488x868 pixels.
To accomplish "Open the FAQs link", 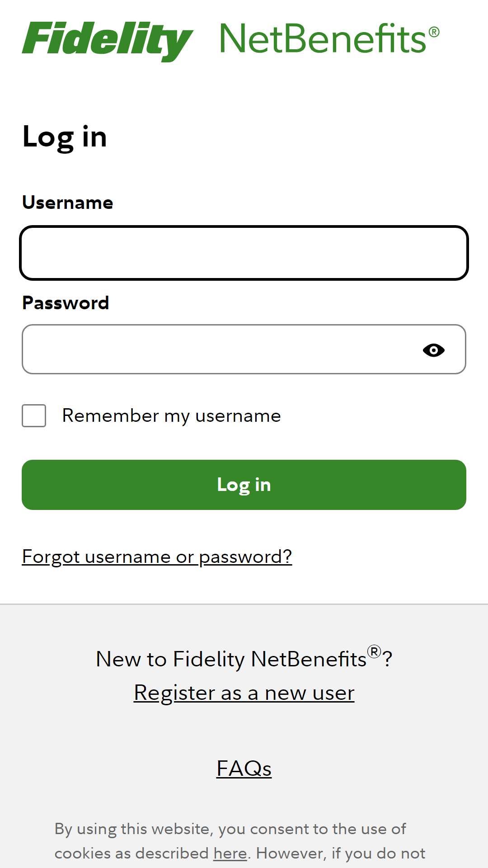I will click(x=244, y=769).
